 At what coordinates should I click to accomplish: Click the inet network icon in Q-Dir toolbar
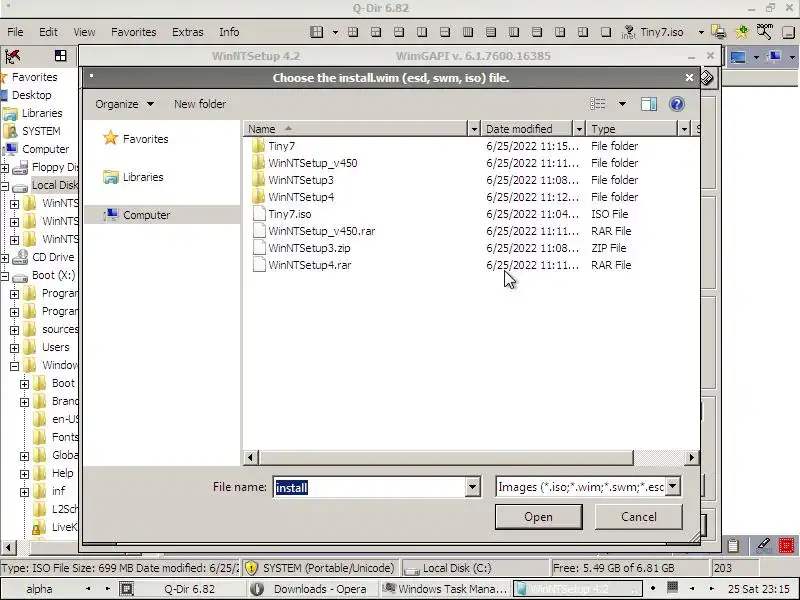[x=628, y=32]
